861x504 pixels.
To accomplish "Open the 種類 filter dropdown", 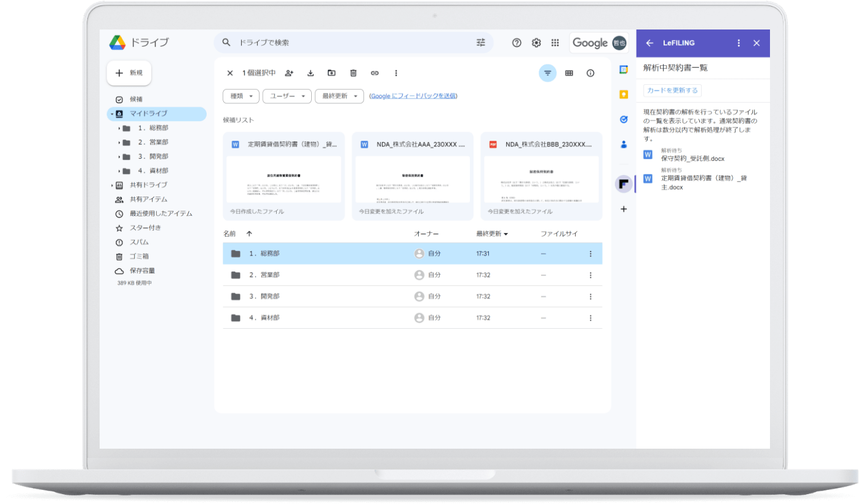I will (x=240, y=96).
